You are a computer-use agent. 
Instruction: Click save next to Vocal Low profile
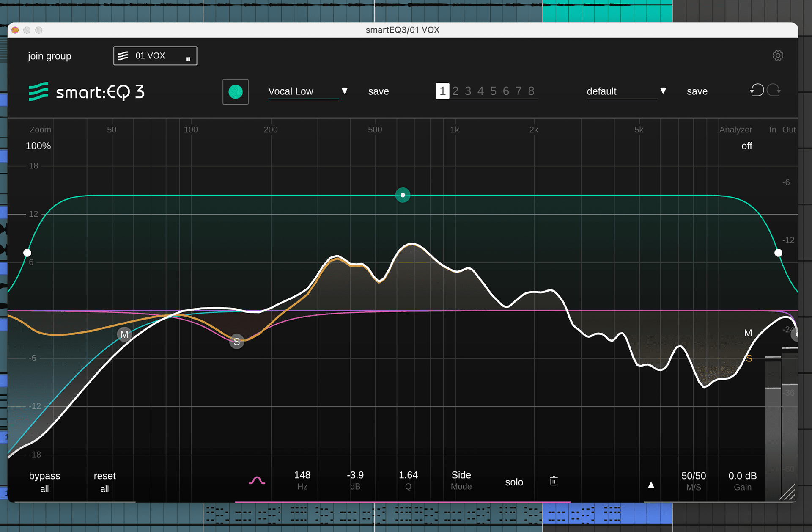379,91
